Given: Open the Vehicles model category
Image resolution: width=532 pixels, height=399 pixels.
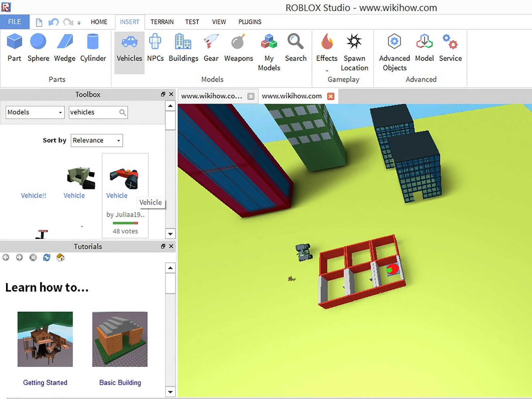Looking at the screenshot, I should pos(129,48).
